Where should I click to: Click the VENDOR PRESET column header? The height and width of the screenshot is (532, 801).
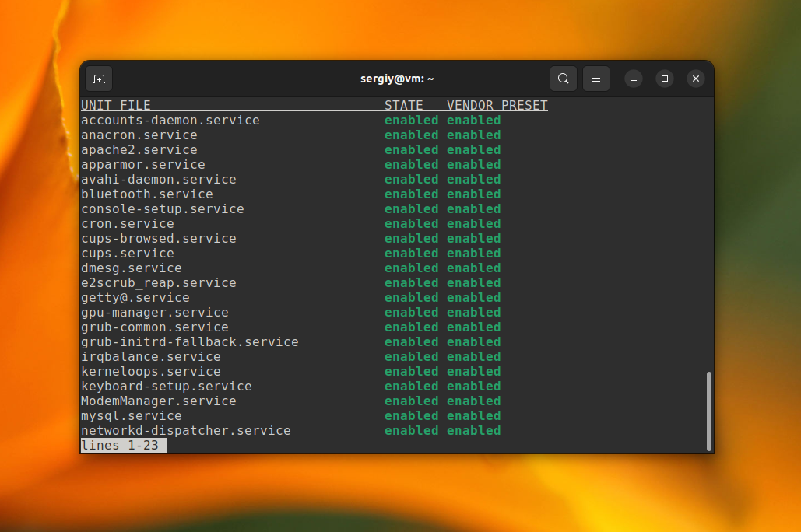(x=497, y=105)
